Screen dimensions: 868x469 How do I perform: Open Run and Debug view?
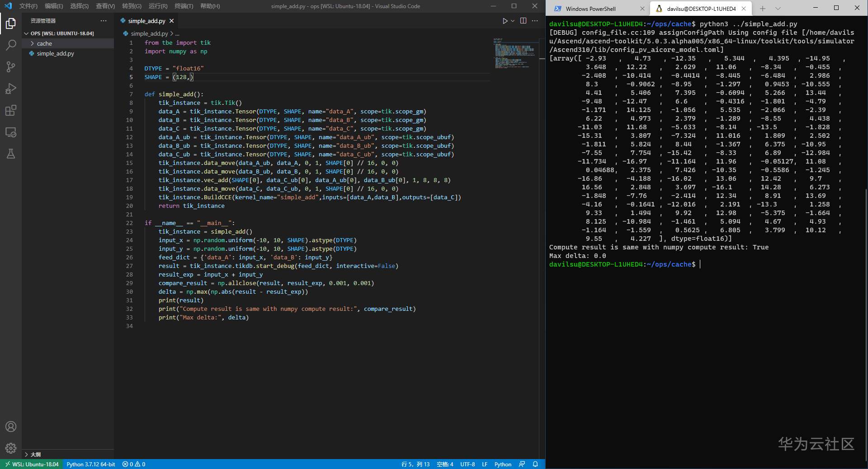11,89
